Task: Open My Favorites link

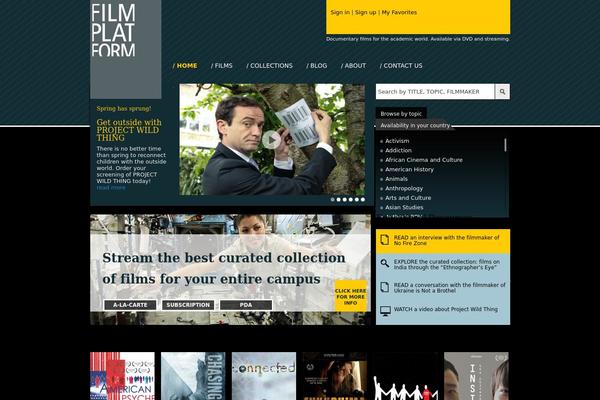Action: click(x=399, y=12)
